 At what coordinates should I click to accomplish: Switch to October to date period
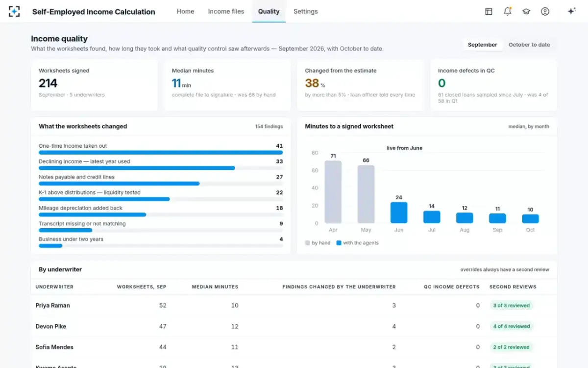click(x=529, y=45)
